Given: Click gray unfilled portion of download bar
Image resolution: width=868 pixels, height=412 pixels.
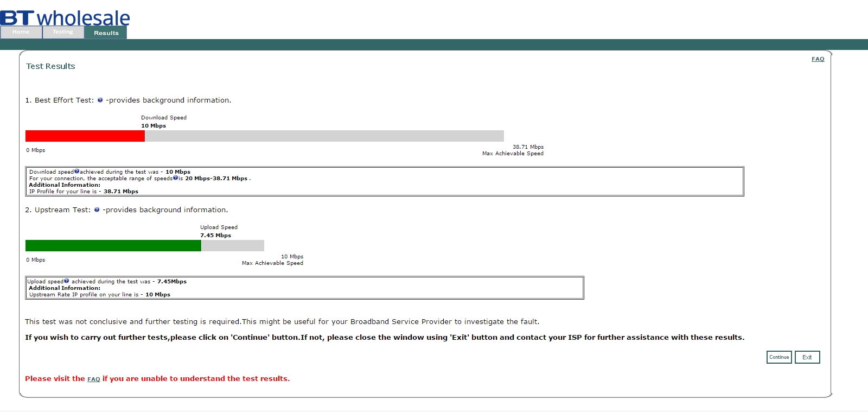Looking at the screenshot, I should coord(324,136).
